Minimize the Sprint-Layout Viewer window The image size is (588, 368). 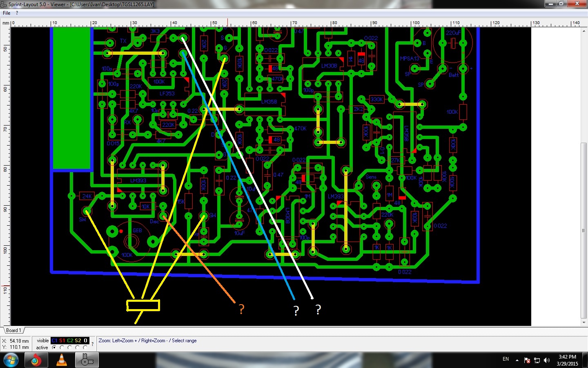click(551, 4)
